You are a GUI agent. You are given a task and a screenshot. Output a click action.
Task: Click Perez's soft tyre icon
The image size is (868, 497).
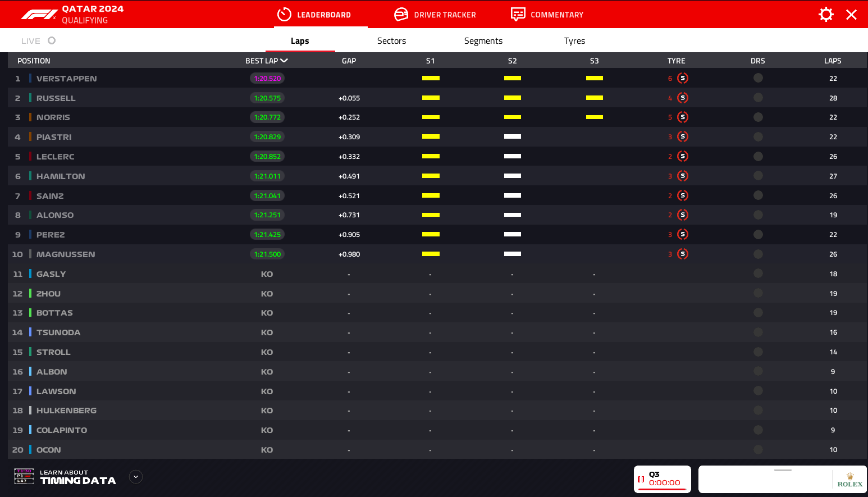683,234
